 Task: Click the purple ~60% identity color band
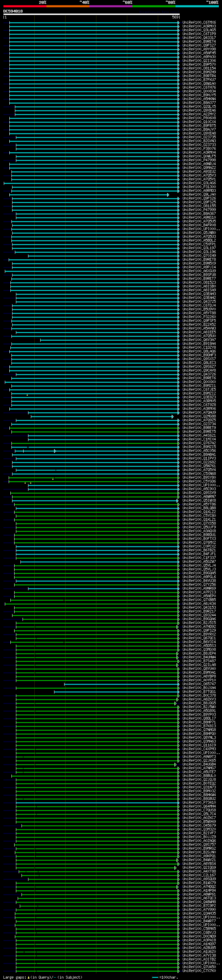(x=111, y=6)
